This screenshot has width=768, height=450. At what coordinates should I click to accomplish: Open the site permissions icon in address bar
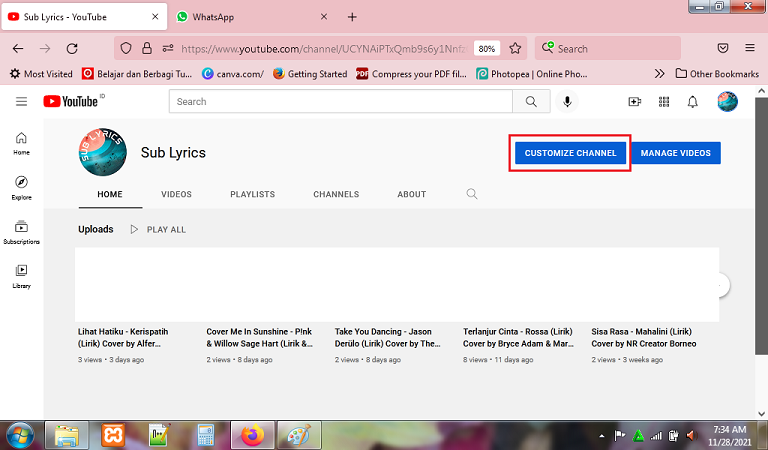tap(168, 48)
